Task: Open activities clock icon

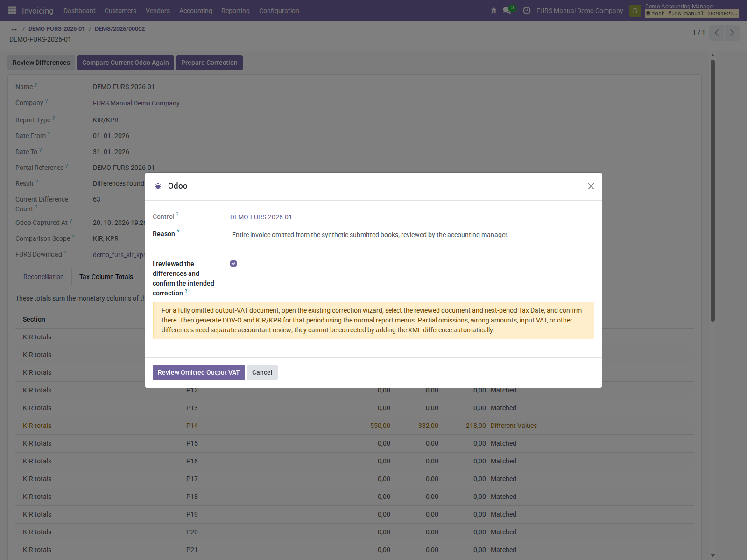Action: pos(527,10)
